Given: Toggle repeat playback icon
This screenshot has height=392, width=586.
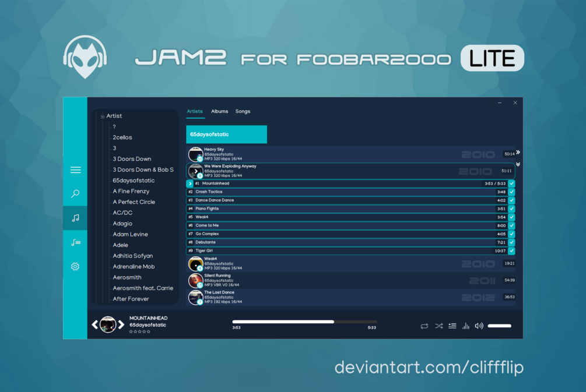Looking at the screenshot, I should point(424,326).
